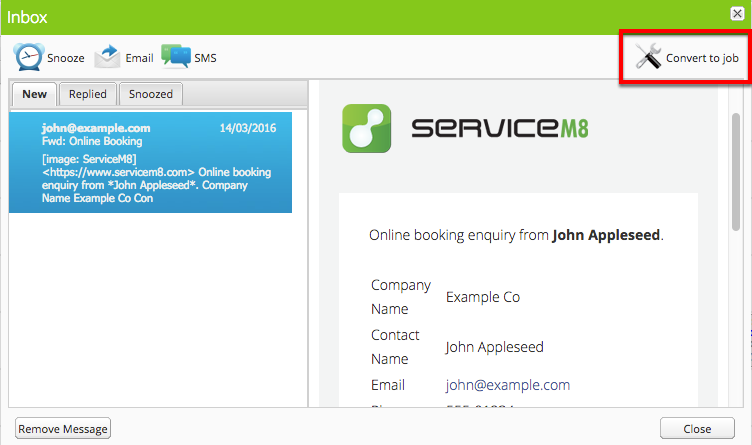Select the john@example.com message row
Screen dimensions: 752x445
click(150, 163)
